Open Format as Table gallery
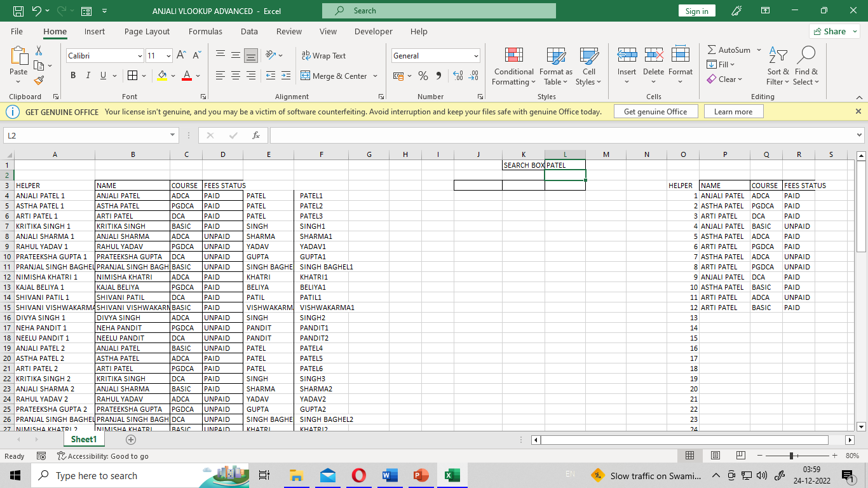 click(556, 66)
